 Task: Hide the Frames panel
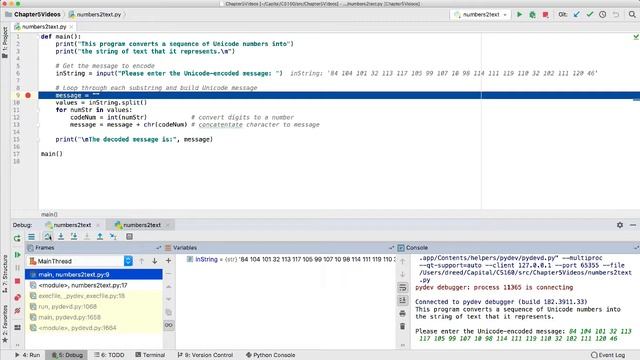tap(158, 248)
